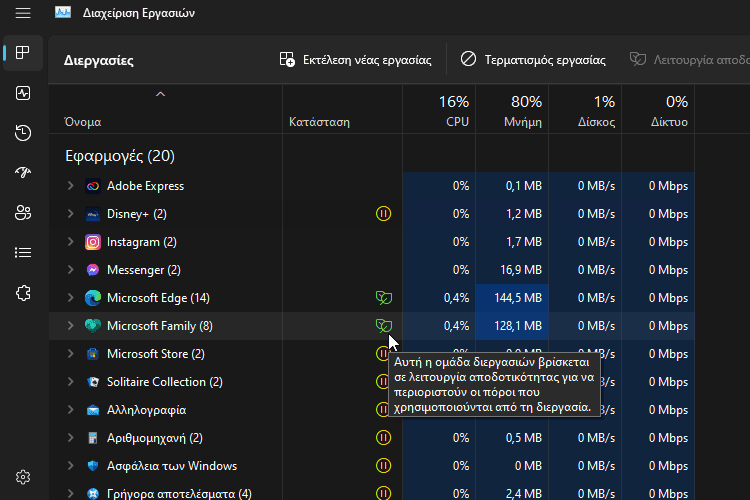Click the 128,1 MB memory cell
The image size is (750, 500).
512,326
